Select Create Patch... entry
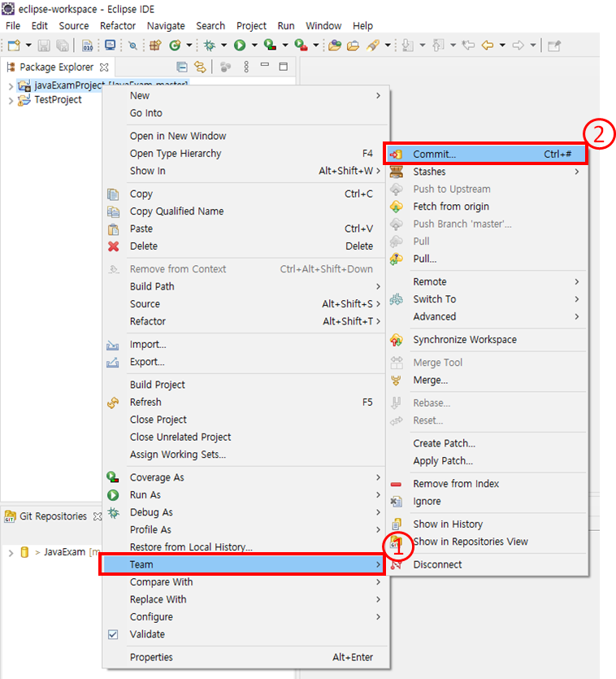 click(x=487, y=443)
